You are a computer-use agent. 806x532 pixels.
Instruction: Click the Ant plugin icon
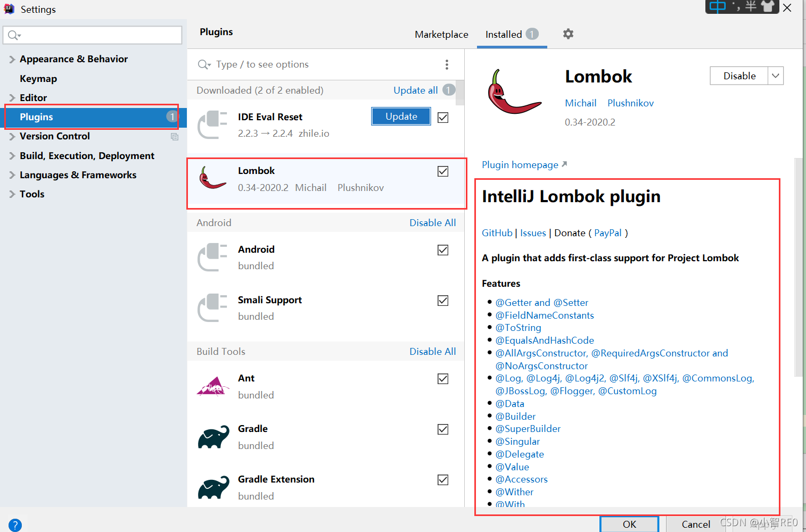212,386
